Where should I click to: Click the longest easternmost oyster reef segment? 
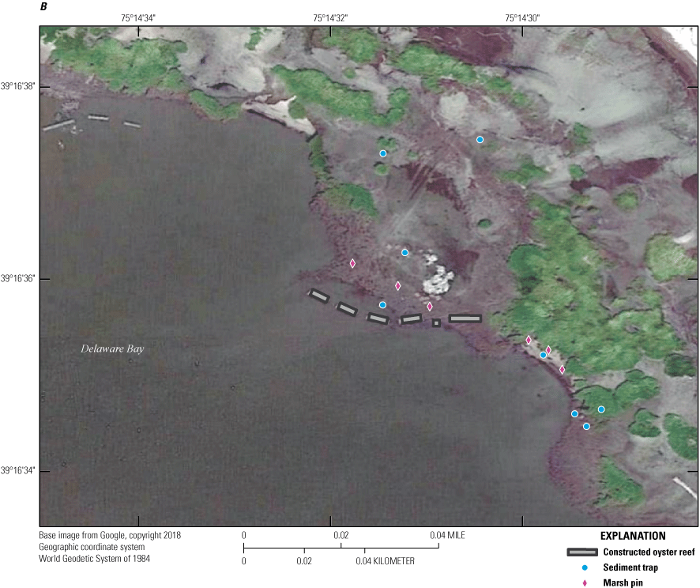click(x=465, y=318)
